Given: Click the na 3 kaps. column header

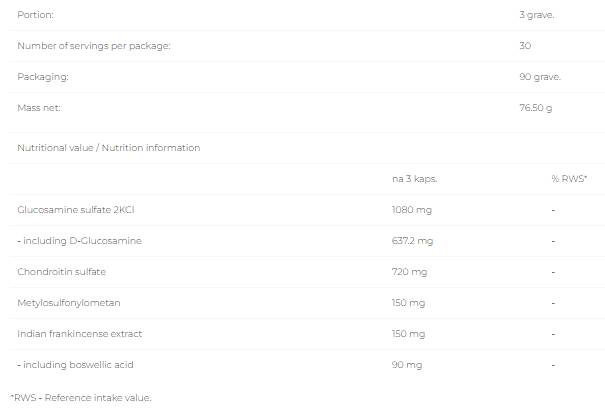Looking at the screenshot, I should 415,179.
